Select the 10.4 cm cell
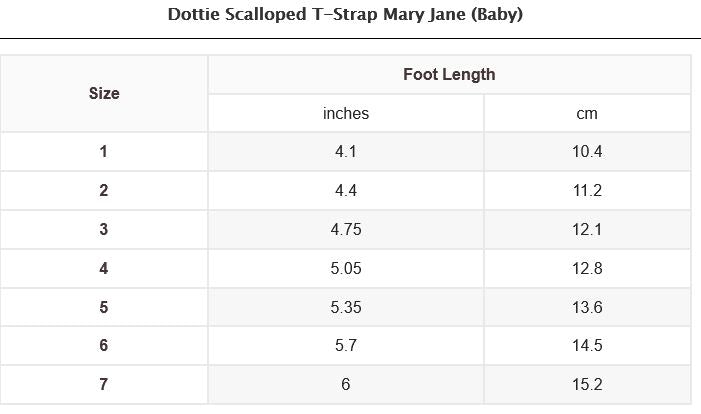 (587, 152)
